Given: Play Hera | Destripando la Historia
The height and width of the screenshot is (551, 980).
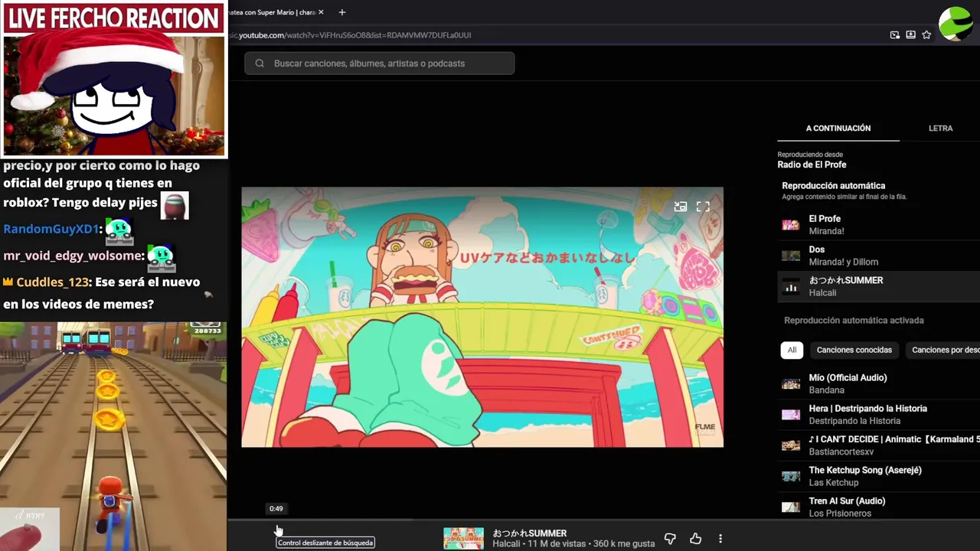Looking at the screenshot, I should click(879, 414).
